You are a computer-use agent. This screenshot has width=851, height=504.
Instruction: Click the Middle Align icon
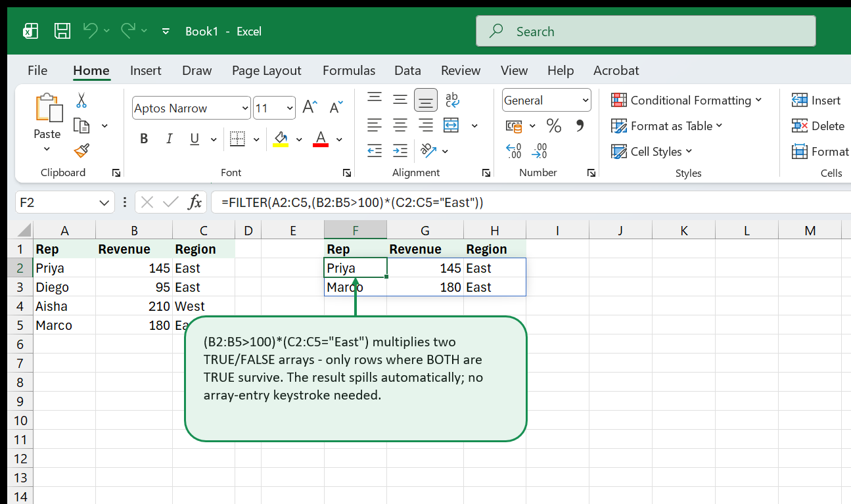[x=400, y=99]
